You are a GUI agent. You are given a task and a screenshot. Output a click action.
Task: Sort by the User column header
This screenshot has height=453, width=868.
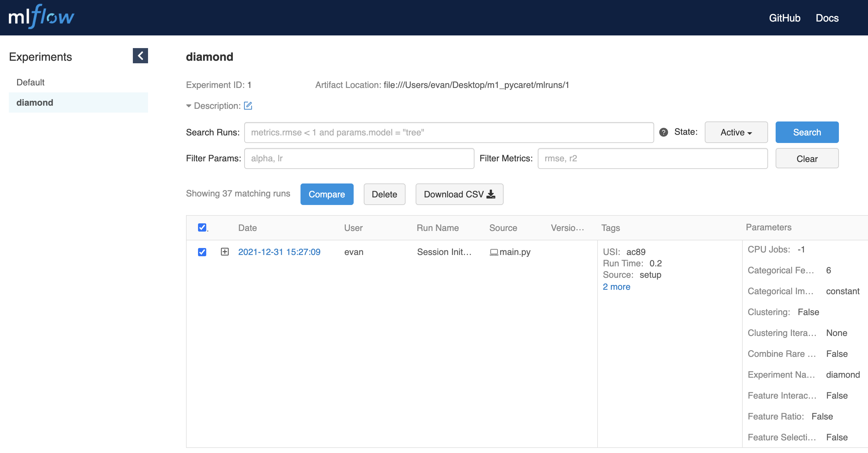353,228
